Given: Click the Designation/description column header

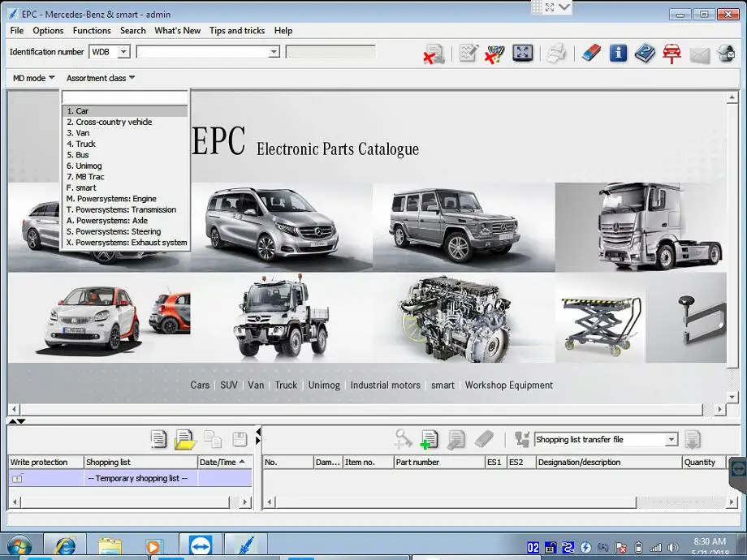Looking at the screenshot, I should [609, 462].
